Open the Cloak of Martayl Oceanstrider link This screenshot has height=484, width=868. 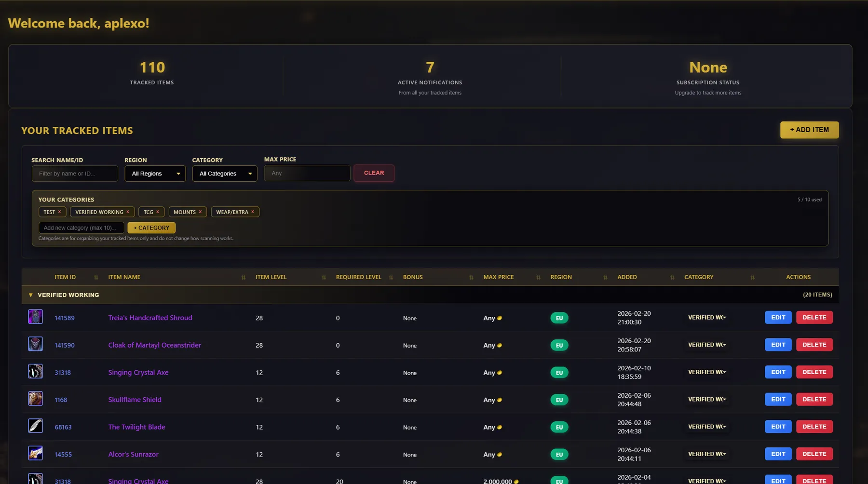click(154, 345)
